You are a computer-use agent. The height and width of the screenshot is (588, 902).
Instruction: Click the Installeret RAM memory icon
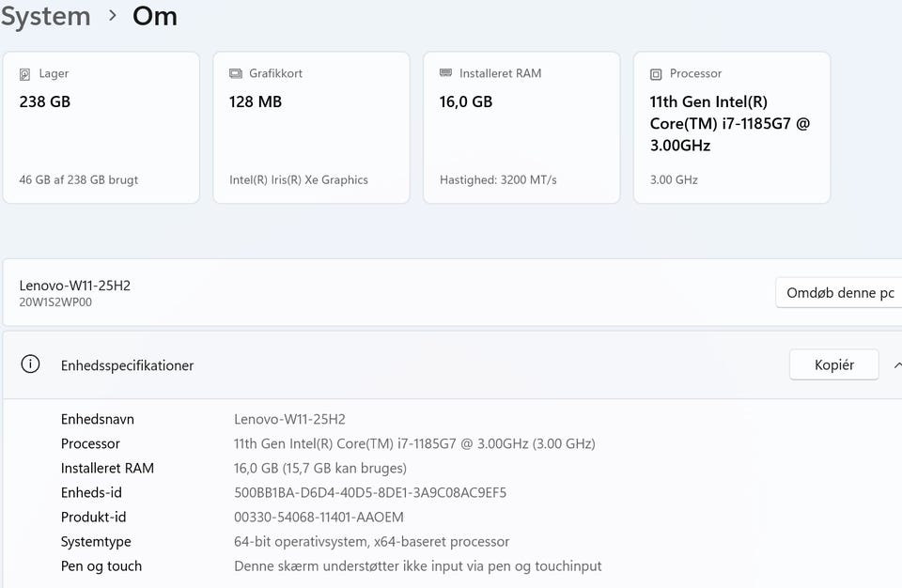click(x=445, y=74)
